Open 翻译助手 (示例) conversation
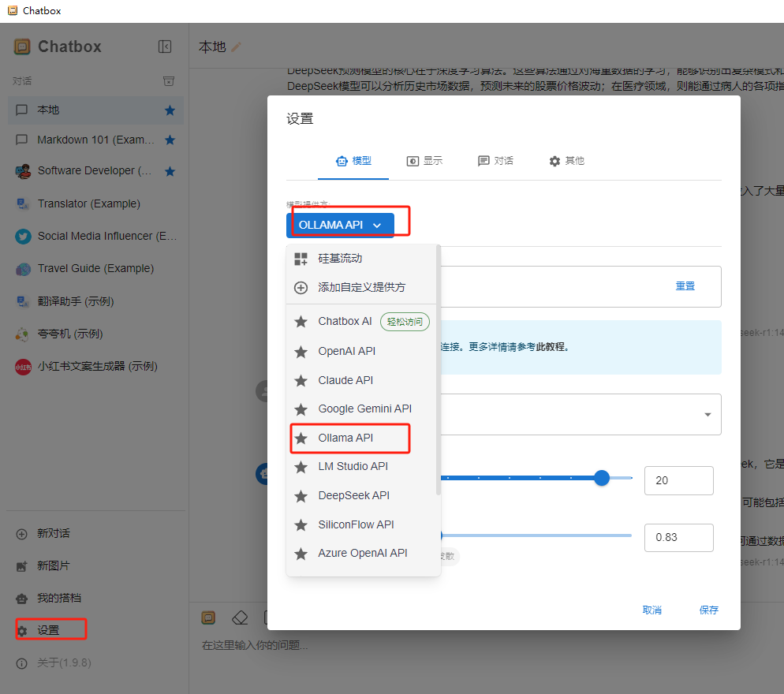 click(x=95, y=301)
